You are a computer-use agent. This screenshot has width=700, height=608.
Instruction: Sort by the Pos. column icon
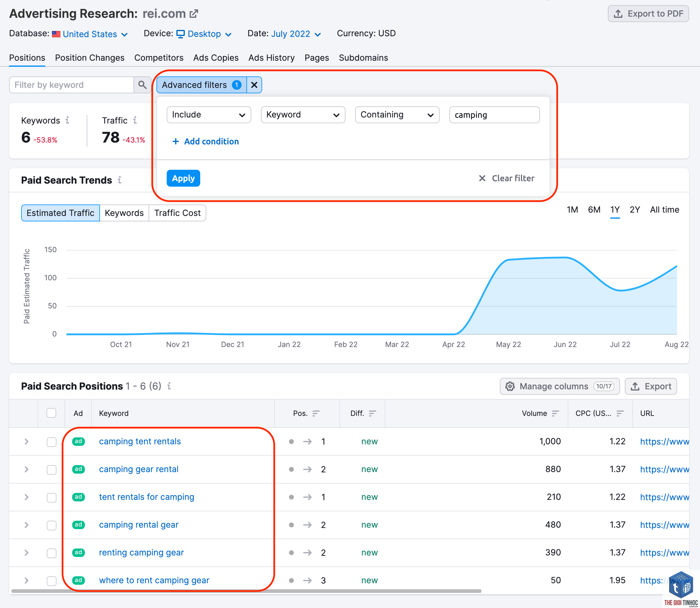click(x=316, y=413)
